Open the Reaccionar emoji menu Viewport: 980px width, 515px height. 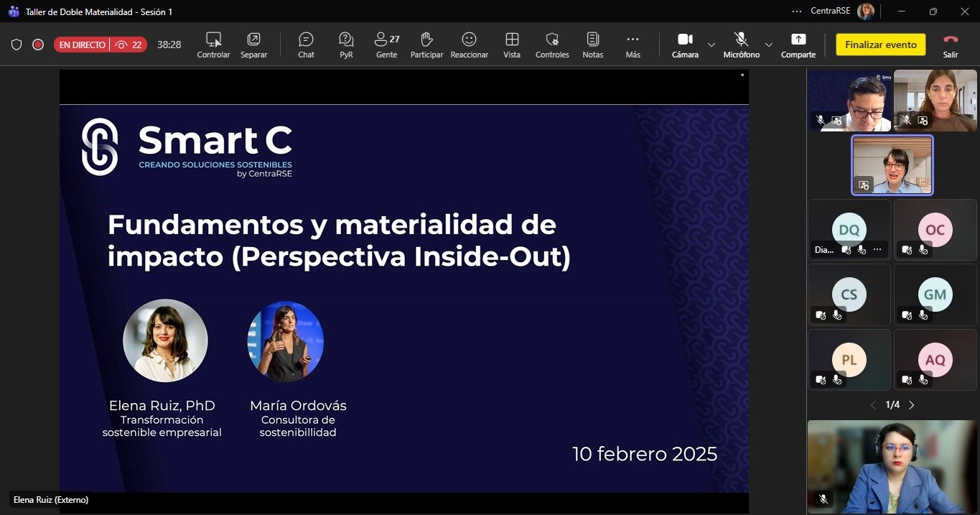pyautogui.click(x=469, y=45)
